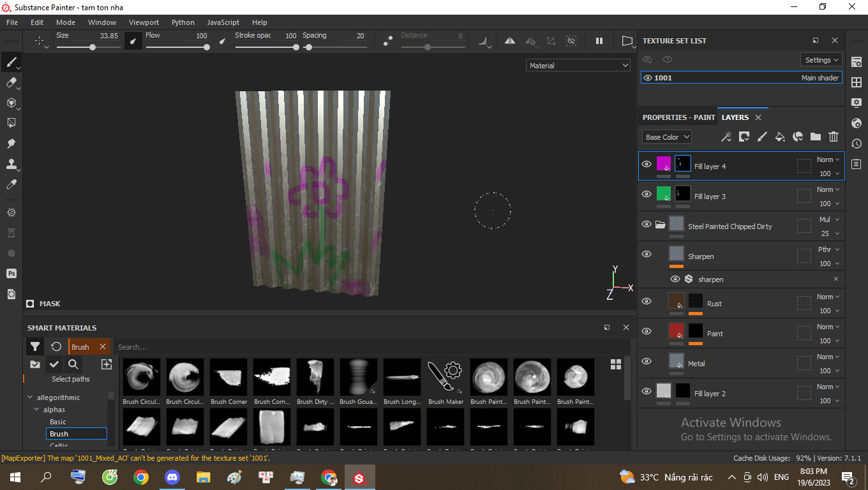Collapse the alphas tree node
Screen dimensions: 868x490
36,410
